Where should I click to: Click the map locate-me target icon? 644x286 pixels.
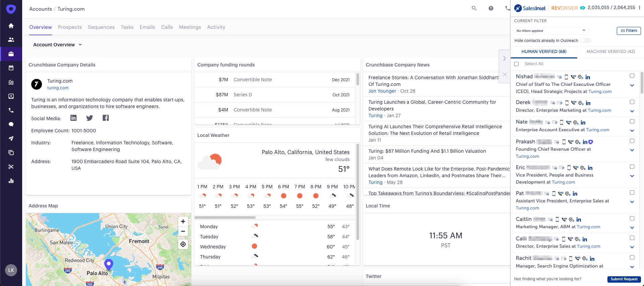click(x=183, y=244)
